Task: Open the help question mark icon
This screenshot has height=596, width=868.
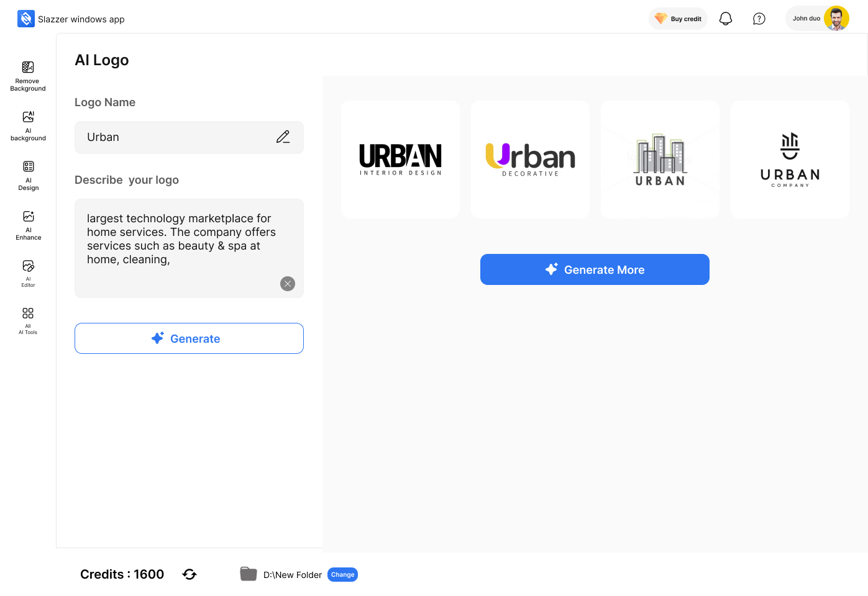Action: [x=759, y=19]
